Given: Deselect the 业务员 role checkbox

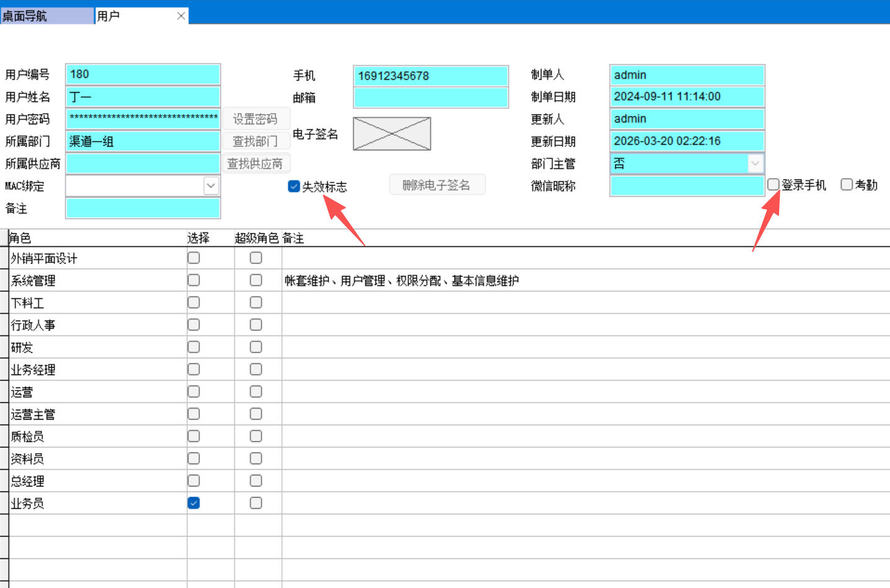Looking at the screenshot, I should coord(194,503).
